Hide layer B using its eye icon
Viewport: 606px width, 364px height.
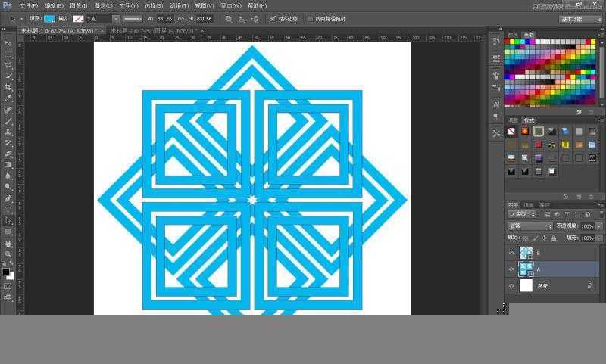pos(511,253)
